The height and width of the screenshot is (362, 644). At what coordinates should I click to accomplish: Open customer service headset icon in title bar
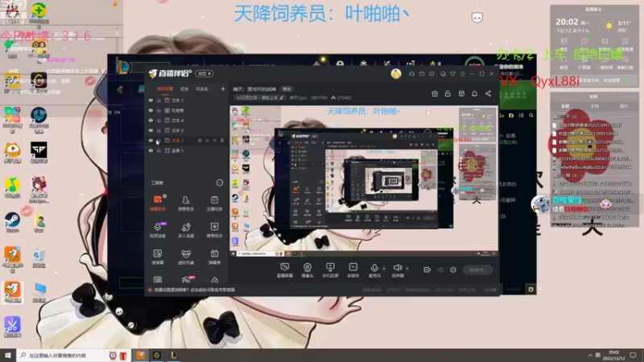click(x=411, y=74)
